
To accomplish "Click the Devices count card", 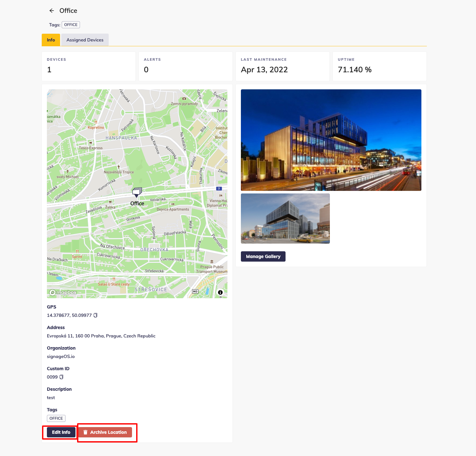I will [89, 66].
